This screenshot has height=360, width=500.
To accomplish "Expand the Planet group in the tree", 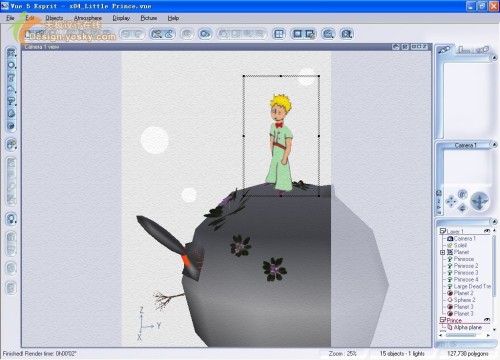I will click(x=443, y=252).
